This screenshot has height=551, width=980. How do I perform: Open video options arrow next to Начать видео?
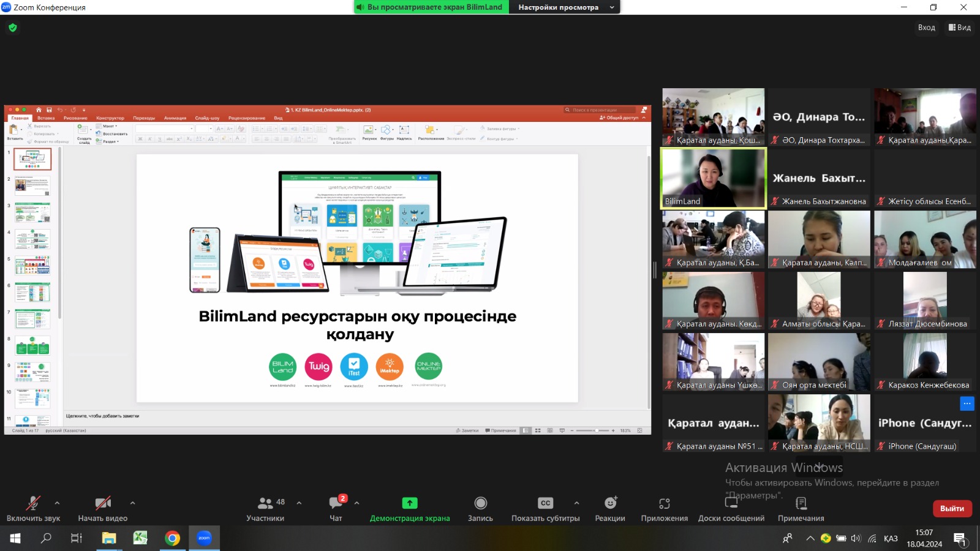(x=132, y=503)
